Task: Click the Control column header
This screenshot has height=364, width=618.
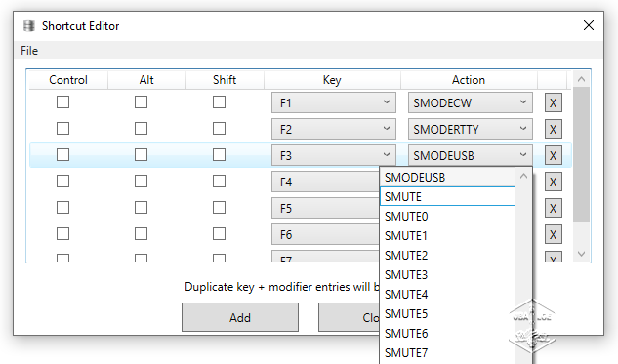Action: (x=67, y=80)
